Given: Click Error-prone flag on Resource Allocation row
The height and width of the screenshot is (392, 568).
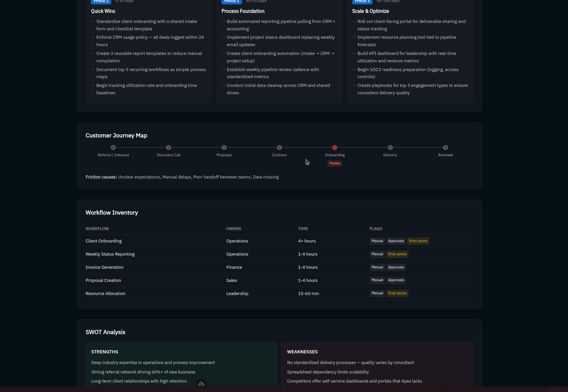Looking at the screenshot, I should point(397,293).
